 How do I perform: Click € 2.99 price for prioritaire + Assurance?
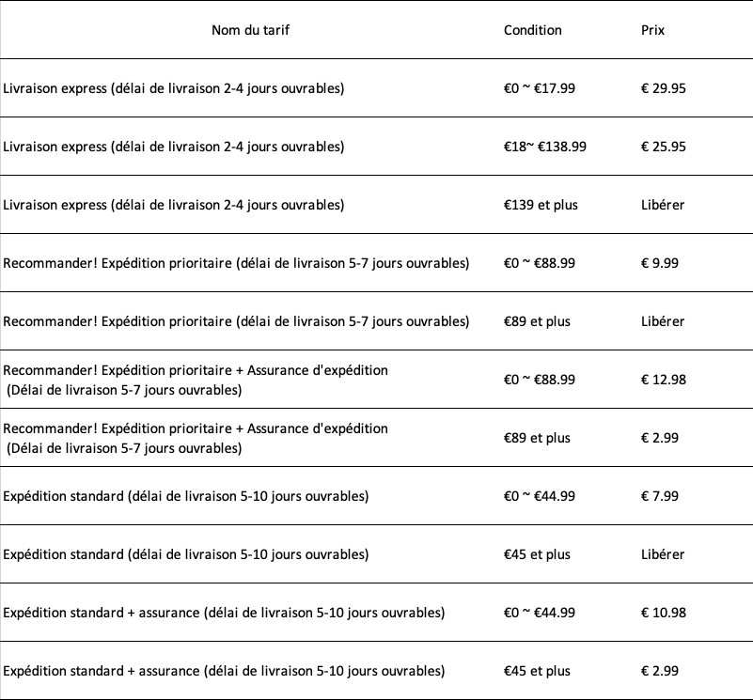tap(659, 438)
